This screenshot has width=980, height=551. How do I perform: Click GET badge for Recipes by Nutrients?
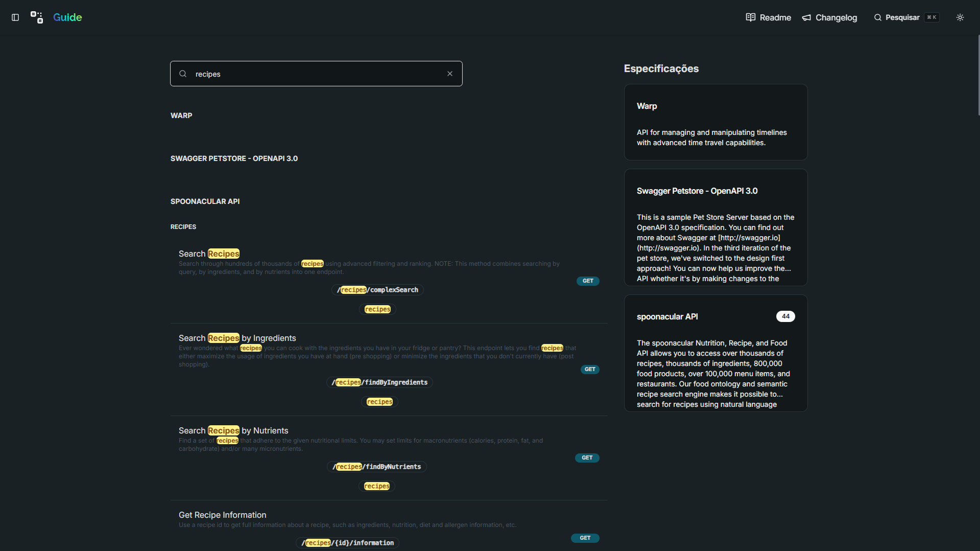(587, 458)
